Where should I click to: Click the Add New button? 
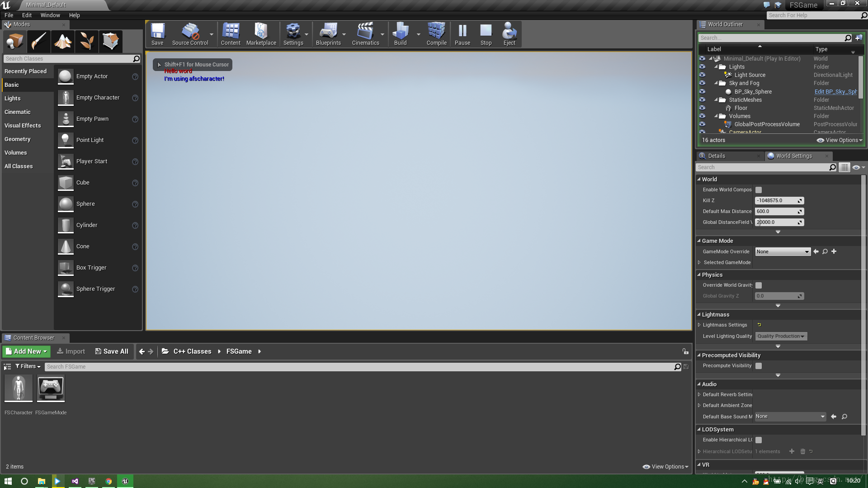point(26,351)
